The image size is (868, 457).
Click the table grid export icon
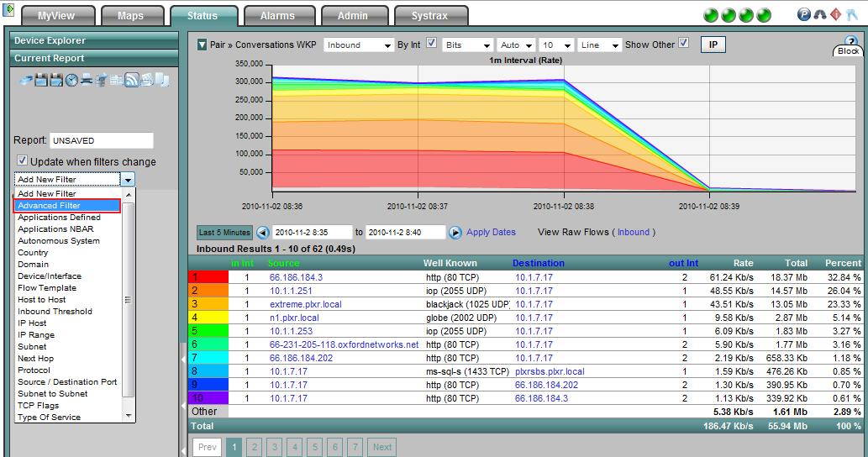(116, 81)
